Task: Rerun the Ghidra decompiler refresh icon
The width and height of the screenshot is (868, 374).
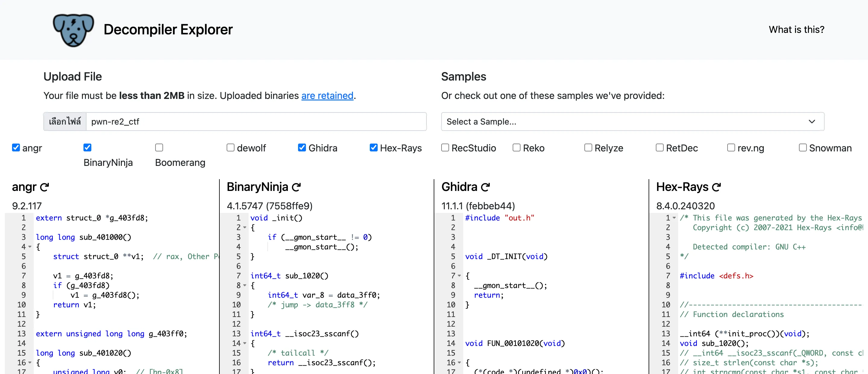Action: (485, 187)
